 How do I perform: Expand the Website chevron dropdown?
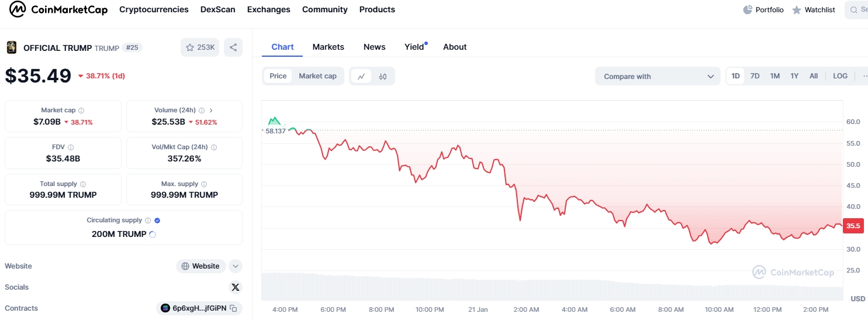(x=236, y=266)
